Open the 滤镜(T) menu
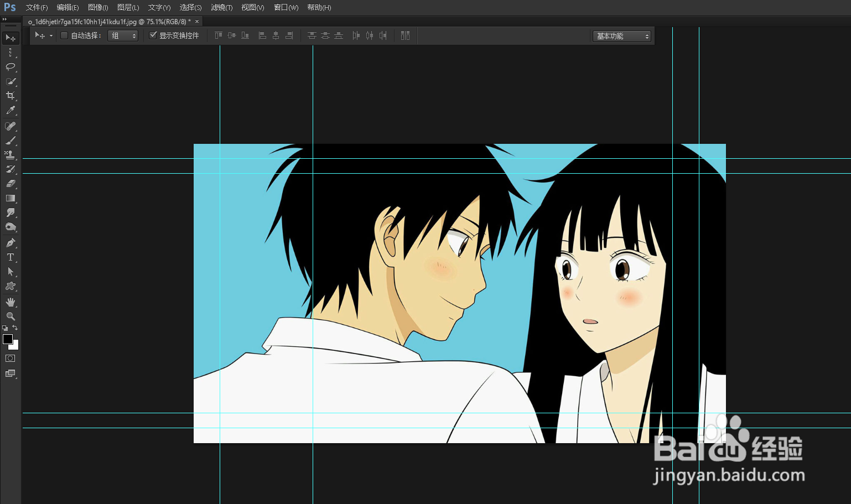 221,7
